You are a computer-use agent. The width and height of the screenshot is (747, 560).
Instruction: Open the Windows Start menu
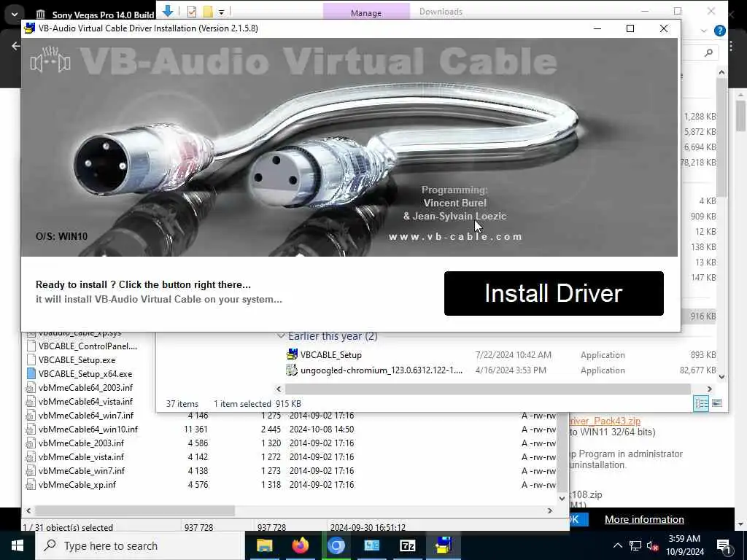click(x=18, y=545)
